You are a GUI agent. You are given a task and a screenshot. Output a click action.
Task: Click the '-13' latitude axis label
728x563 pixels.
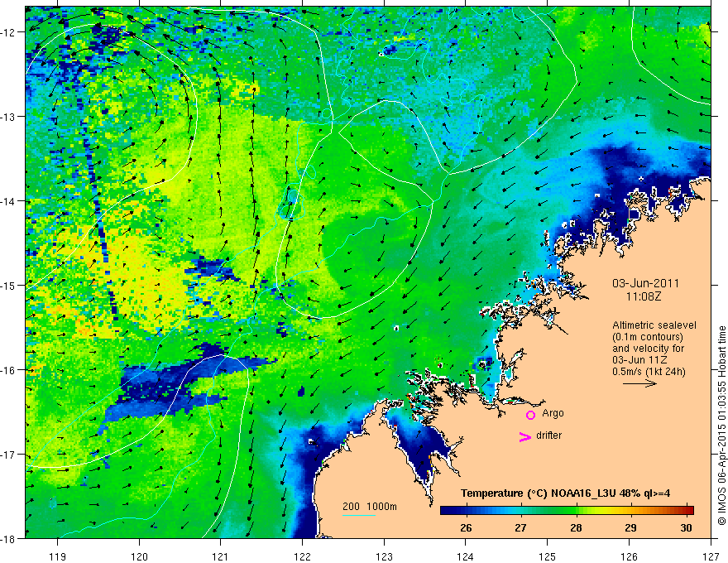point(8,117)
